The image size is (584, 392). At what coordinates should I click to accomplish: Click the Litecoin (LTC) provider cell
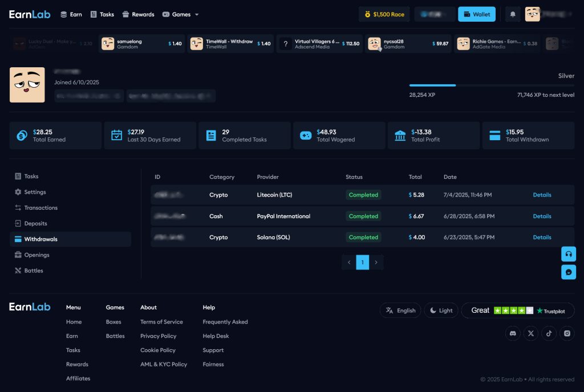(x=274, y=195)
